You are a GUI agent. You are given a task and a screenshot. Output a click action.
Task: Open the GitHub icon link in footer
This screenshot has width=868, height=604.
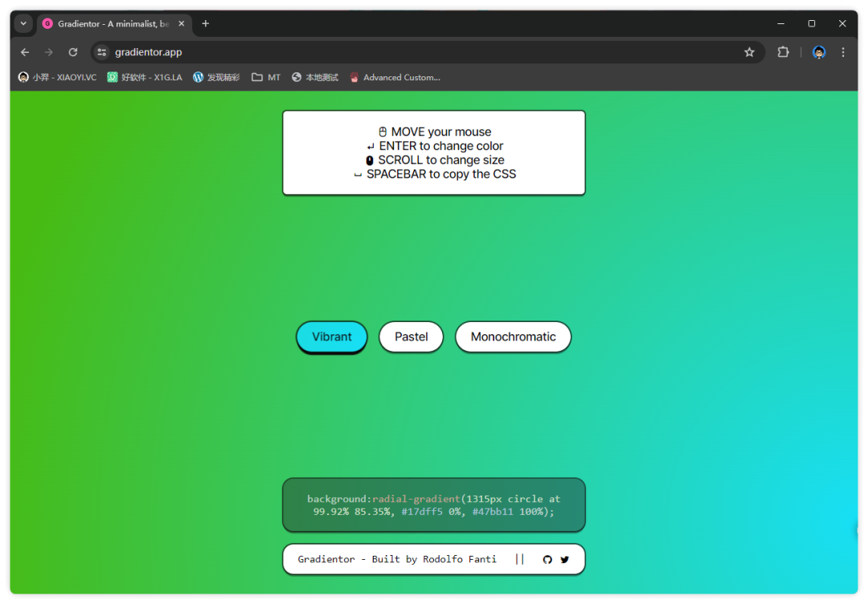tap(547, 560)
